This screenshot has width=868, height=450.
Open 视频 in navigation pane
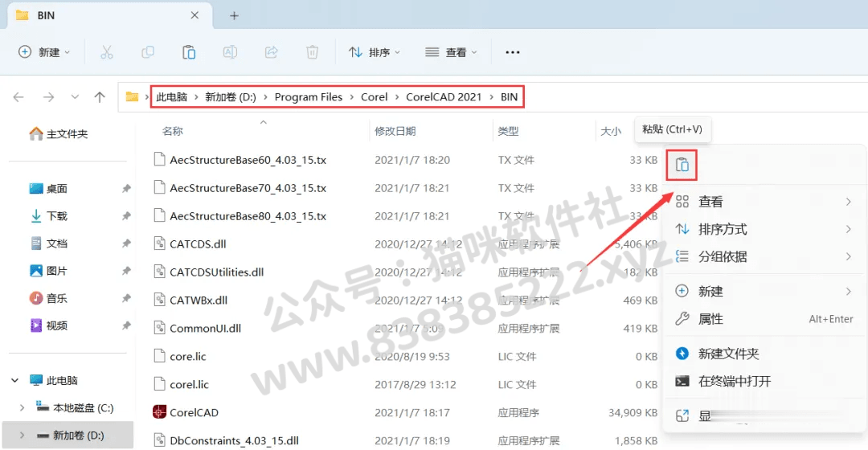click(49, 325)
